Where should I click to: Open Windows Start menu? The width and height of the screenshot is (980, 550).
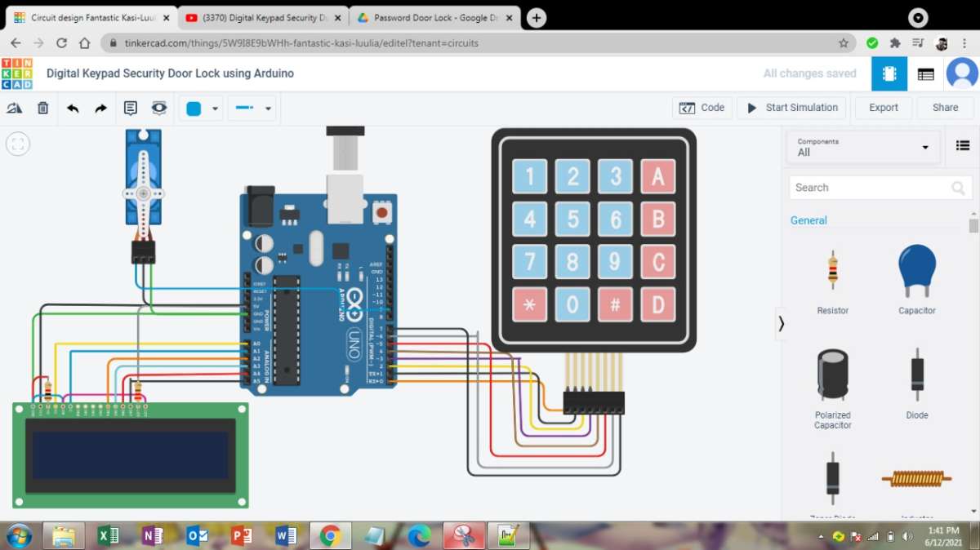18,536
